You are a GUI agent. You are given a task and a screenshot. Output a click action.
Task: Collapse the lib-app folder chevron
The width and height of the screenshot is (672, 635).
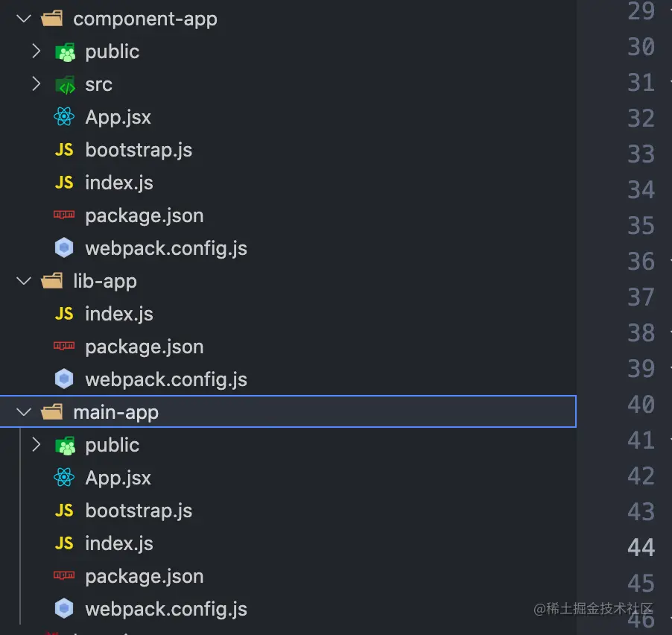(x=24, y=281)
